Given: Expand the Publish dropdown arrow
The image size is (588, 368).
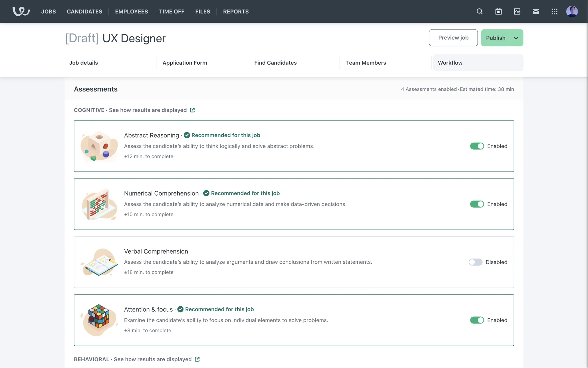Looking at the screenshot, I should 516,38.
